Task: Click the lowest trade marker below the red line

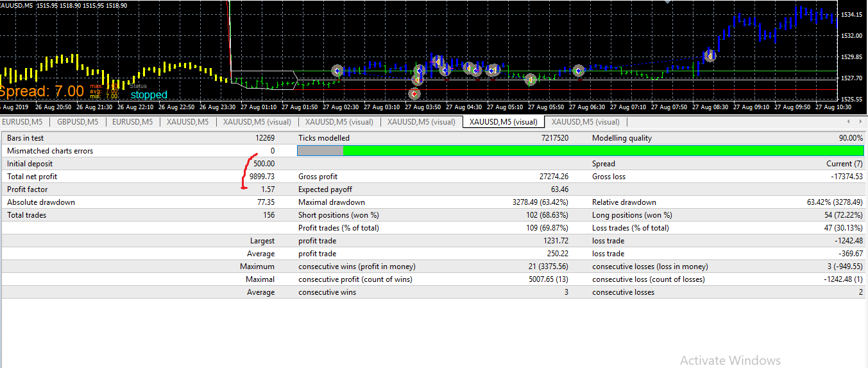Action: coord(414,94)
